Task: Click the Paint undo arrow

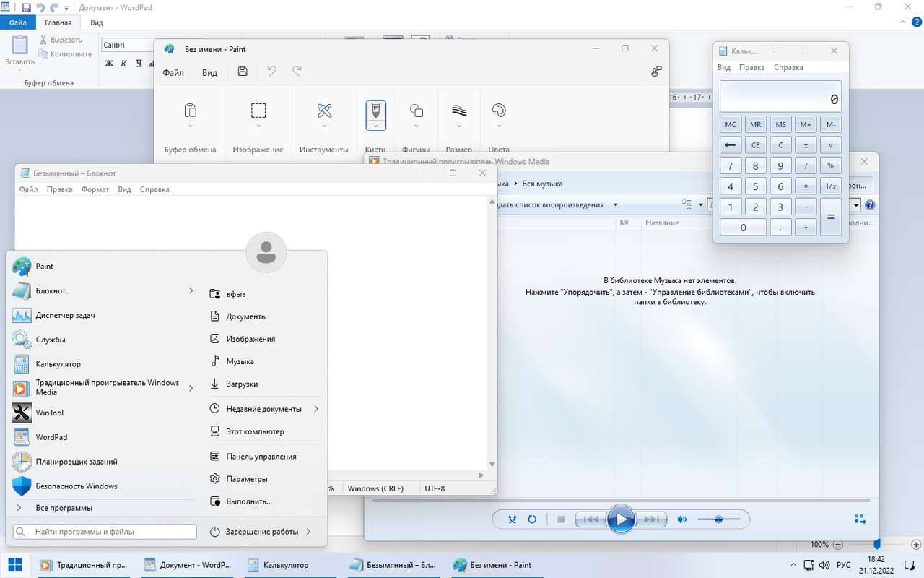Action: pyautogui.click(x=271, y=72)
